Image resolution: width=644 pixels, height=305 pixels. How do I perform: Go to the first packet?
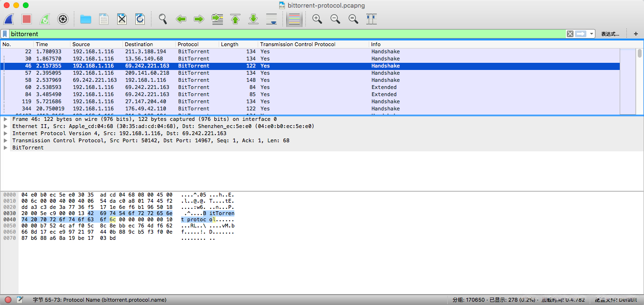point(235,19)
